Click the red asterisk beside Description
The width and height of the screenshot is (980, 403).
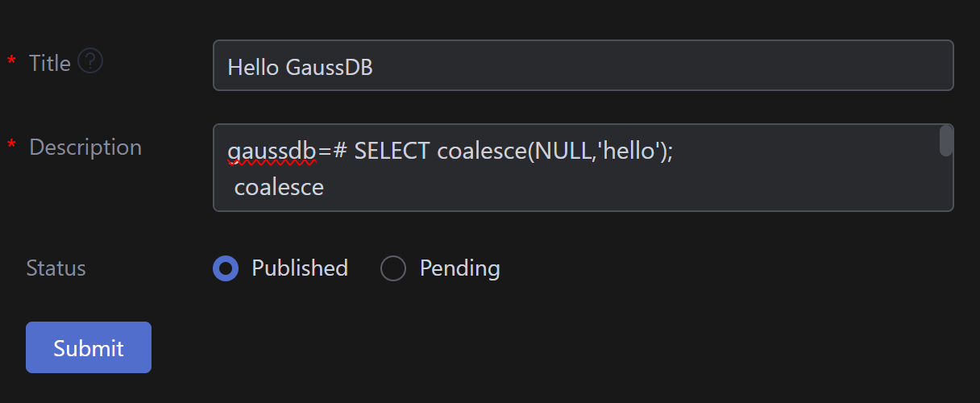11,147
